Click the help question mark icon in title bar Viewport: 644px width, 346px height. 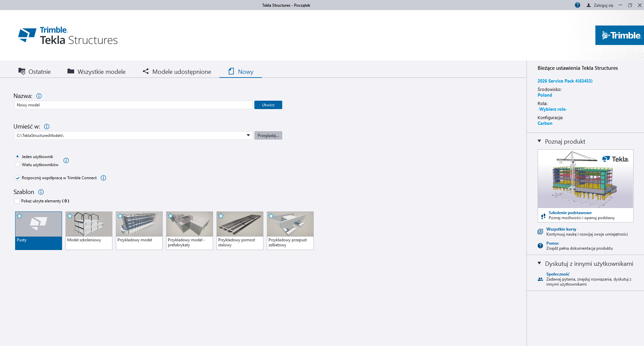pos(577,5)
